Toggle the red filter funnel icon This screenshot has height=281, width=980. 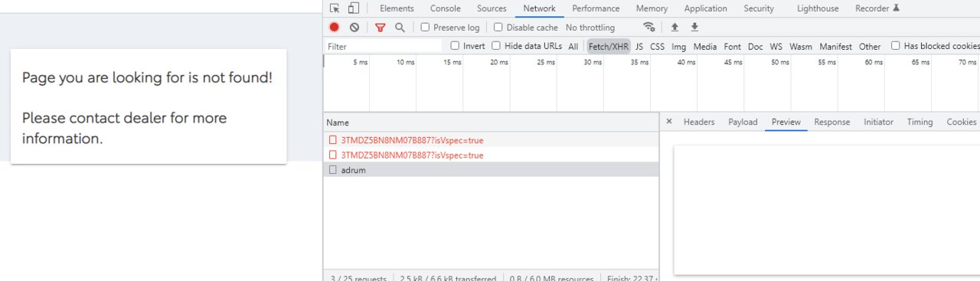click(381, 28)
